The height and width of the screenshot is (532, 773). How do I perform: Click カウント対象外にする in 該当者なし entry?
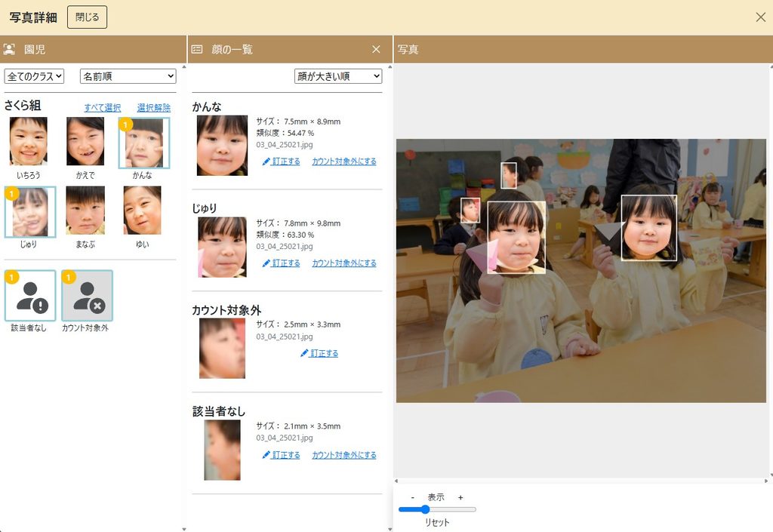344,455
